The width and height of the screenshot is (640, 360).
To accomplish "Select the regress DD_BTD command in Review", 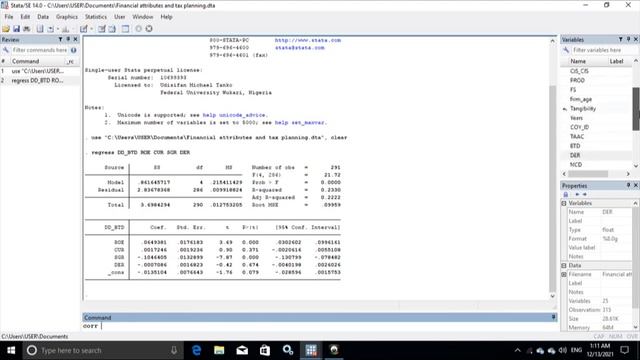I will click(x=38, y=80).
